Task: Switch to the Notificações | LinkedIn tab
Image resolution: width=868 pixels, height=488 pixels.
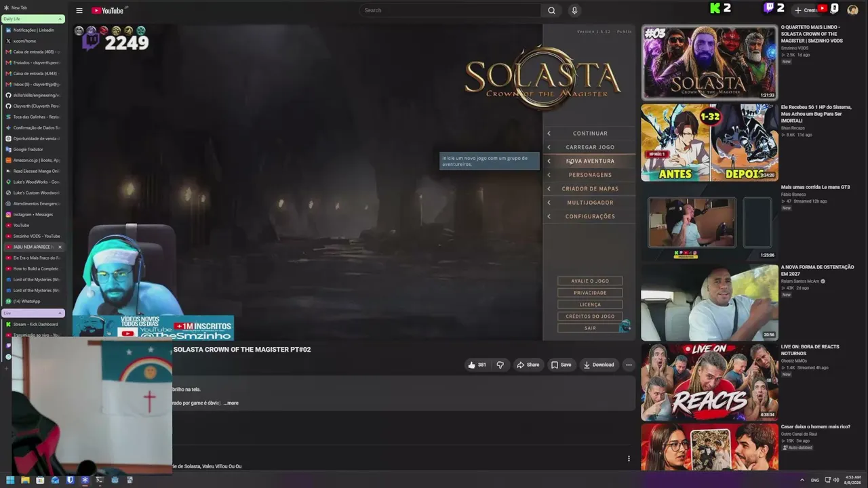Action: pyautogui.click(x=34, y=30)
